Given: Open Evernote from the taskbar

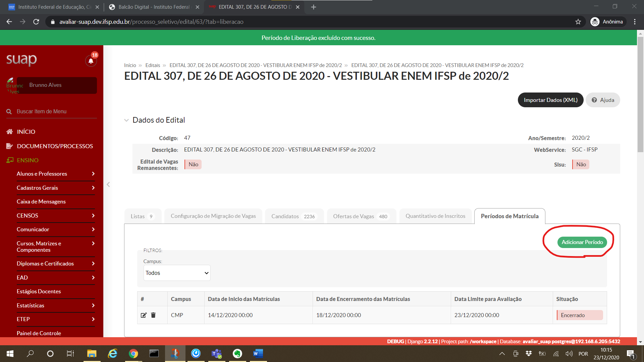Looking at the screenshot, I should [x=237, y=354].
